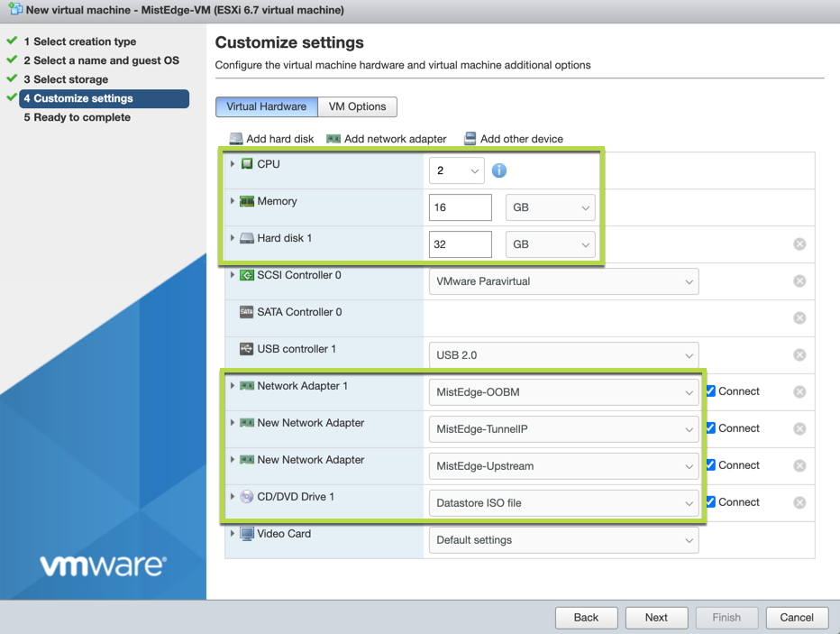Remove SCSI Controller 0 using X icon
The width and height of the screenshot is (840, 634).
(x=799, y=281)
